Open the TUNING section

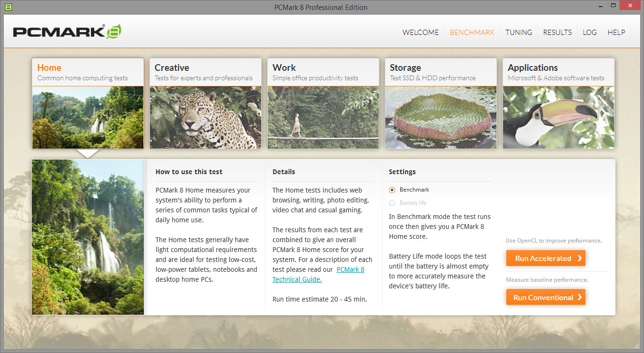(519, 33)
